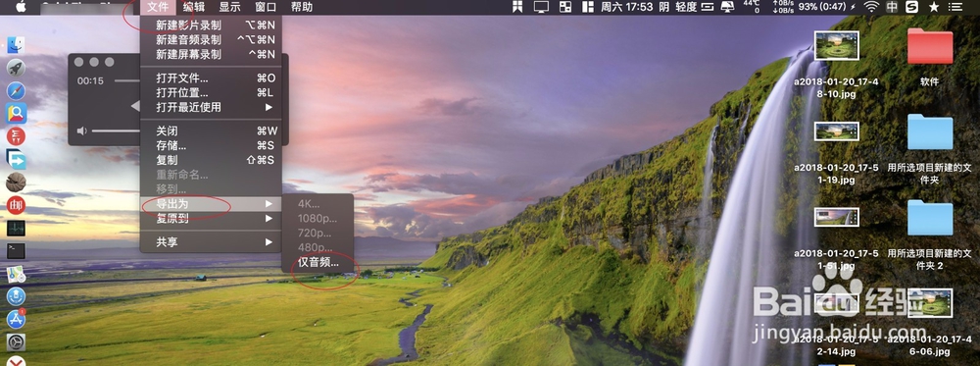This screenshot has width=980, height=366.
Task: Expand the 导出为 submenu
Action: click(211, 204)
